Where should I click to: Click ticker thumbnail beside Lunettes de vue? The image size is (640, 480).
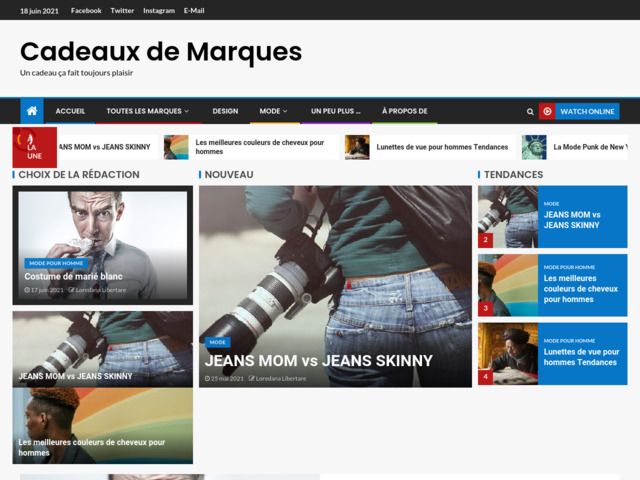(x=357, y=147)
